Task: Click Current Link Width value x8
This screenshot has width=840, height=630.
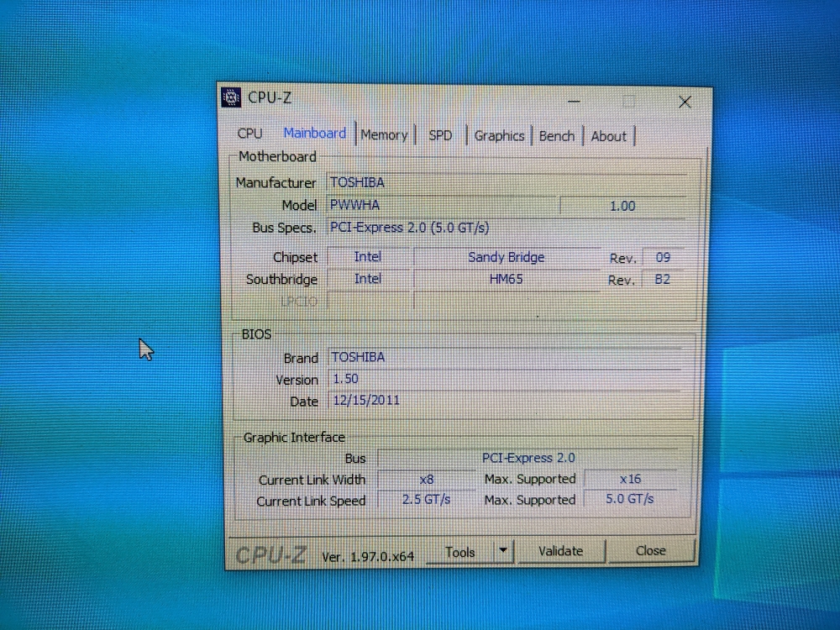Action: point(427,480)
